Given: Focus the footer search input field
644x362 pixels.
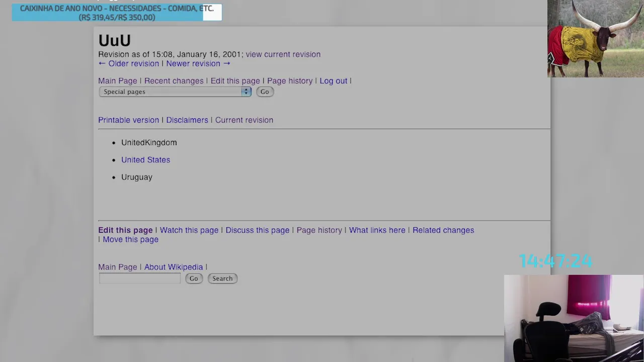Looking at the screenshot, I should point(139,278).
